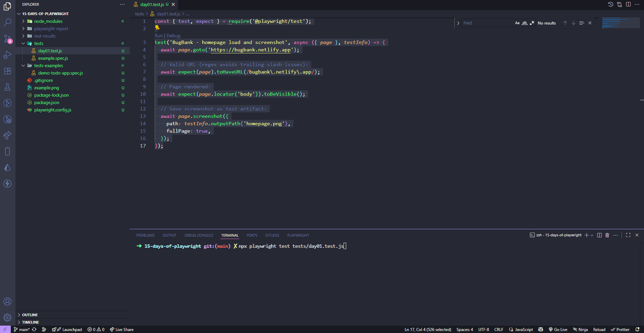Open notifications bell in status bar
Screen dimensions: 644x333
click(637, 329)
